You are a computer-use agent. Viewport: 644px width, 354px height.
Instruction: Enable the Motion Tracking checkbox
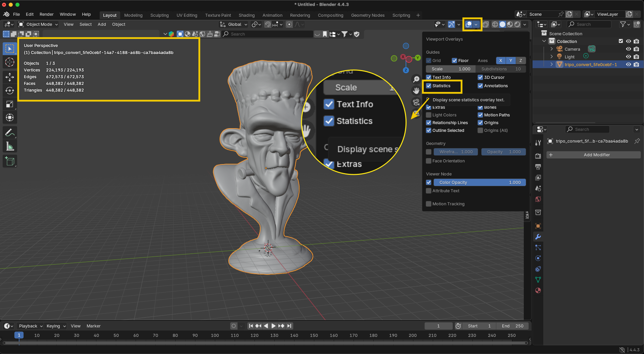pyautogui.click(x=429, y=204)
